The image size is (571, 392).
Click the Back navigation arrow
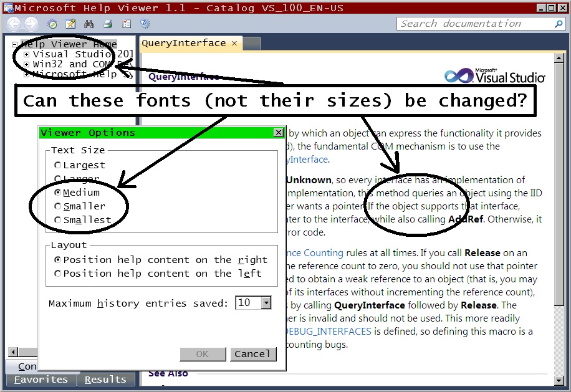click(13, 24)
